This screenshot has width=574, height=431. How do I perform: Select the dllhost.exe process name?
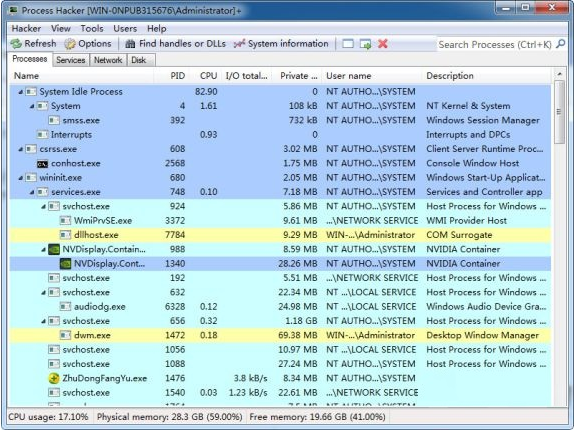96,235
